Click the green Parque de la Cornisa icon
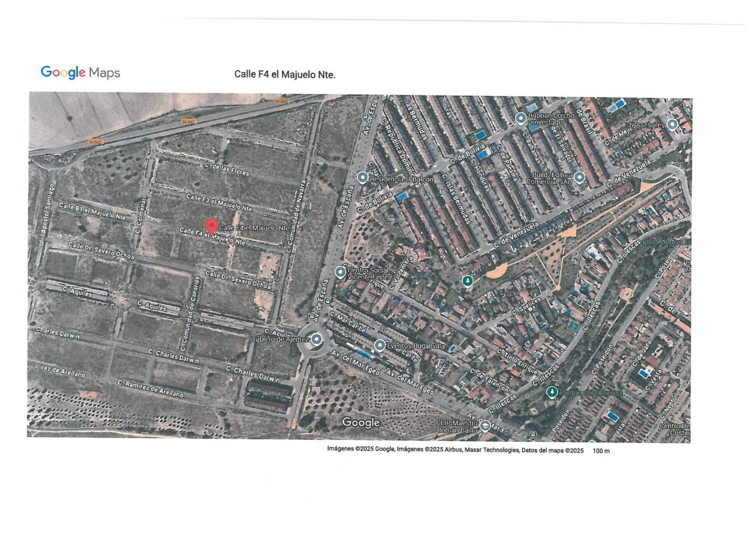 pos(551,392)
